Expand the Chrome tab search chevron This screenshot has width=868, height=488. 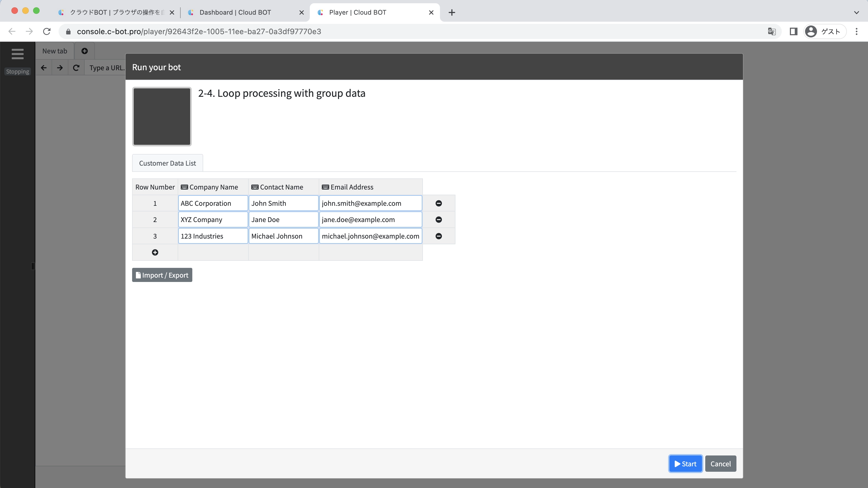[x=856, y=12]
